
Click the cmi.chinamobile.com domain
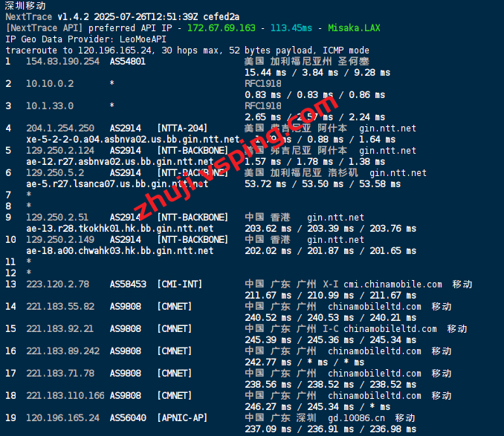click(392, 284)
